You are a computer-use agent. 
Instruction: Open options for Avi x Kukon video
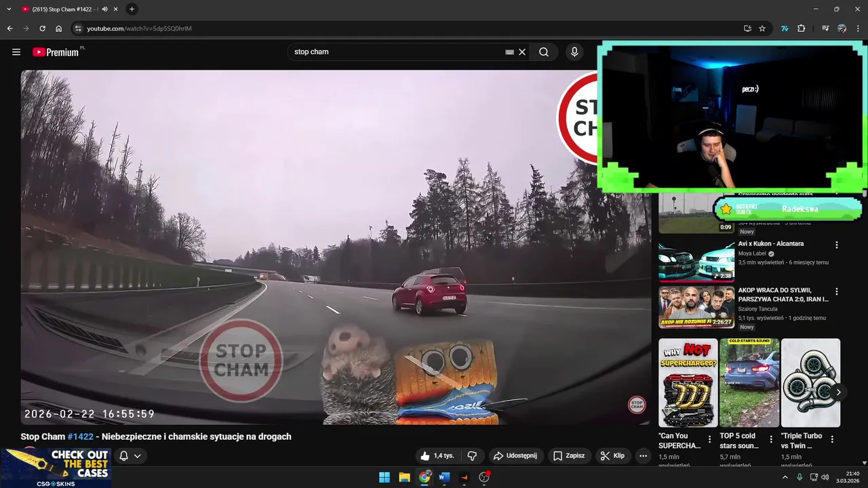tap(837, 245)
